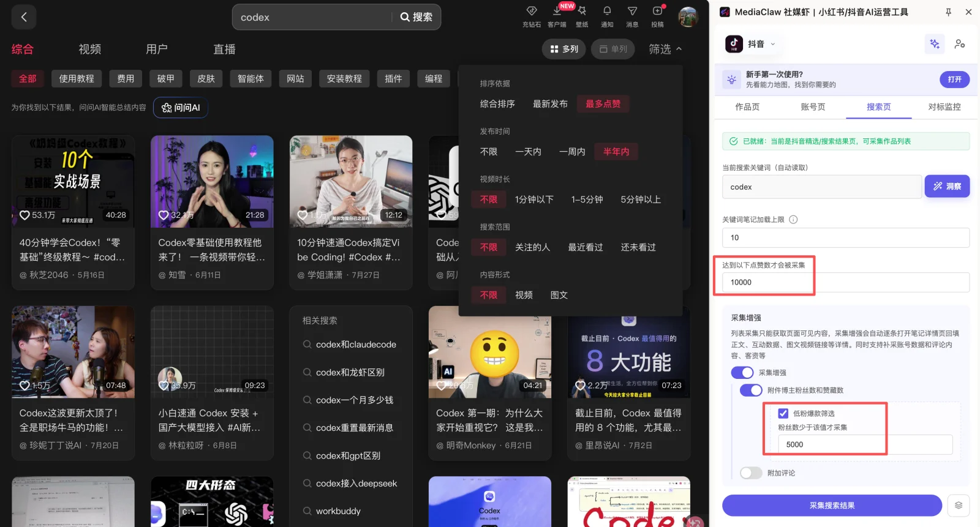Click the 打开 button in banner
The height and width of the screenshot is (527, 980).
tap(954, 80)
